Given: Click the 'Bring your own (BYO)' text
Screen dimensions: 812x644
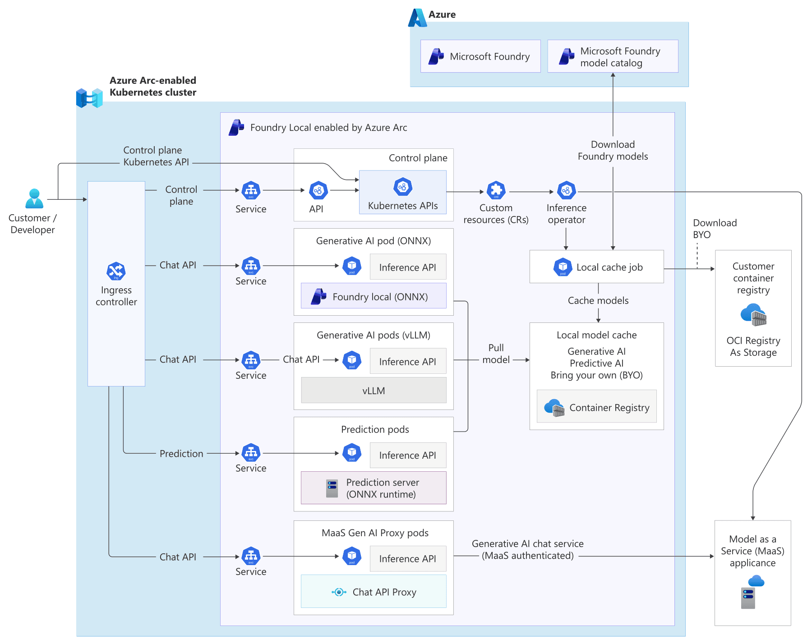Looking at the screenshot, I should 596,375.
